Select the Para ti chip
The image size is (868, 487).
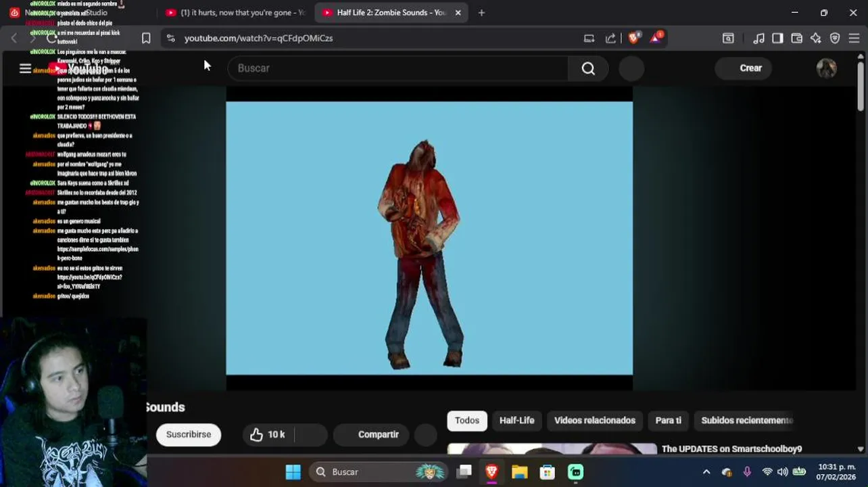(668, 420)
